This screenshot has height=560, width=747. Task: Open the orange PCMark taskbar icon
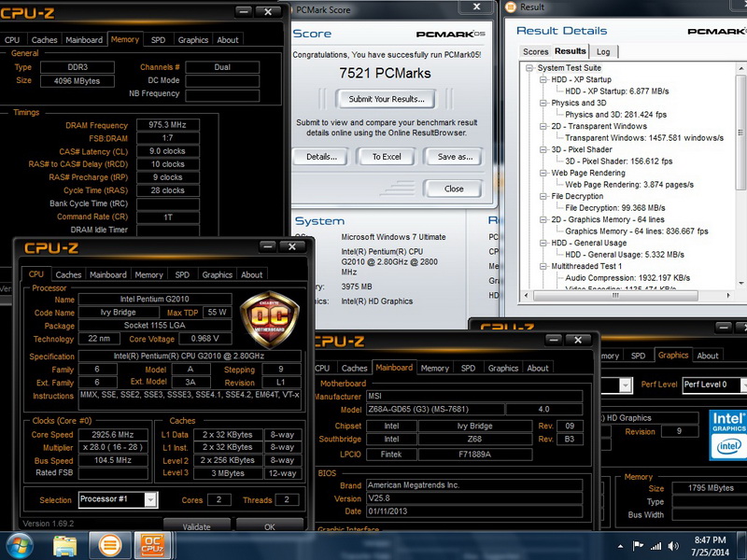(109, 546)
